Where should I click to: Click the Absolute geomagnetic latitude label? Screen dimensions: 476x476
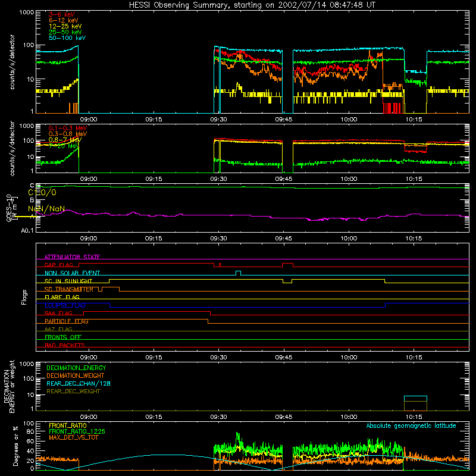click(x=411, y=426)
